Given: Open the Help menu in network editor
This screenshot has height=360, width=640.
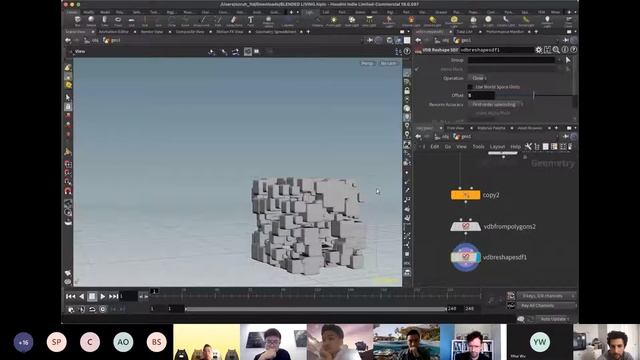Looking at the screenshot, I should click(x=516, y=147).
